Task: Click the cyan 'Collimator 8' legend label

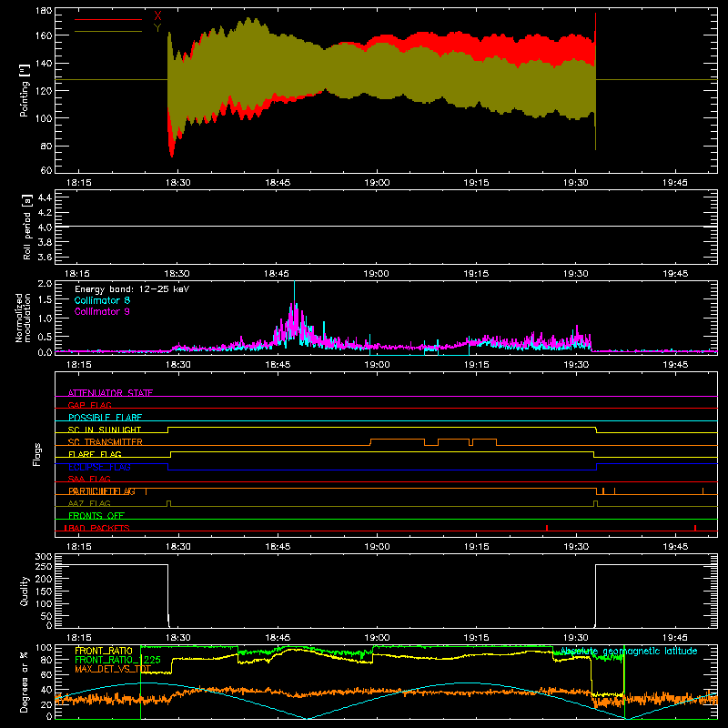Action: [102, 300]
